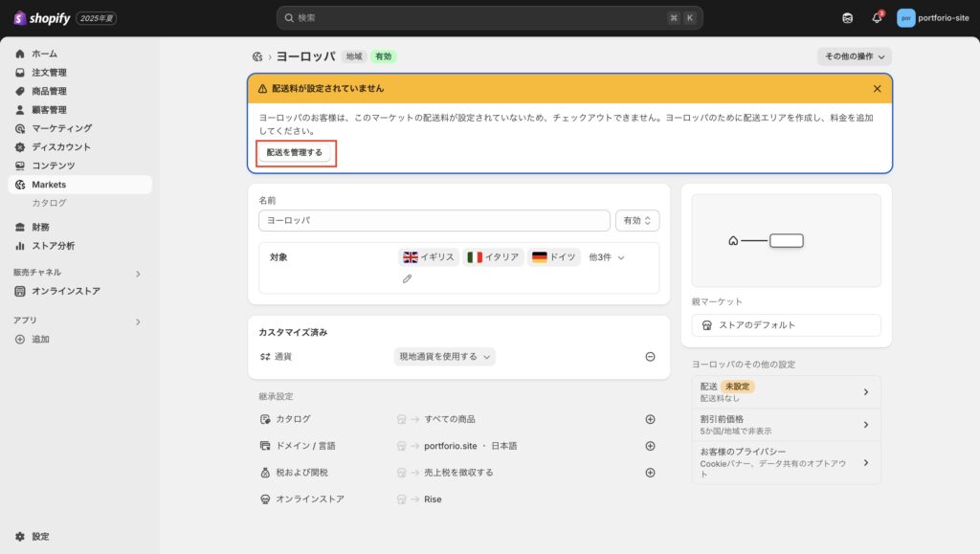
Task: Open the sidekick icon in top bar
Action: point(847,17)
